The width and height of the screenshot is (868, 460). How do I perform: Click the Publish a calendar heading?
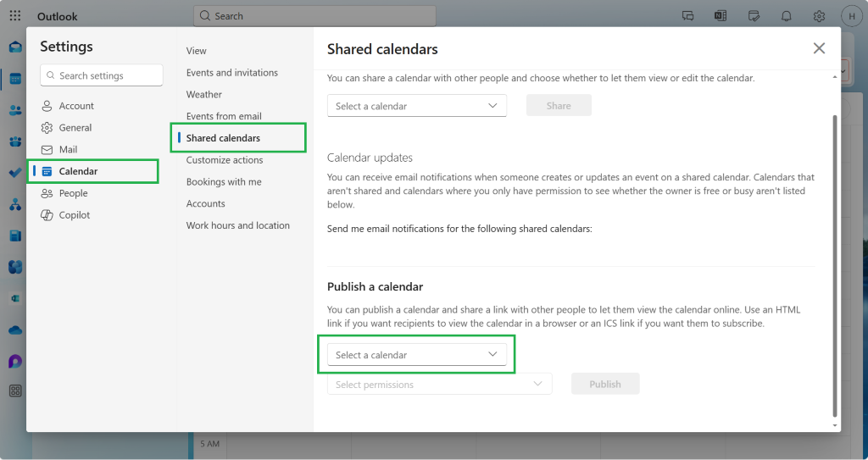(x=375, y=286)
